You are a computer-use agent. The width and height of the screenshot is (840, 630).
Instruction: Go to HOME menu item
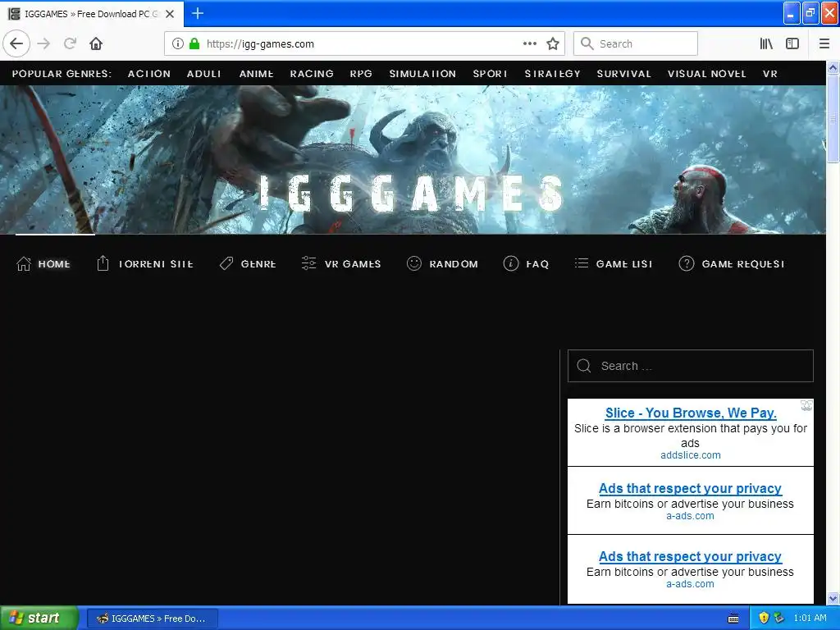point(54,264)
